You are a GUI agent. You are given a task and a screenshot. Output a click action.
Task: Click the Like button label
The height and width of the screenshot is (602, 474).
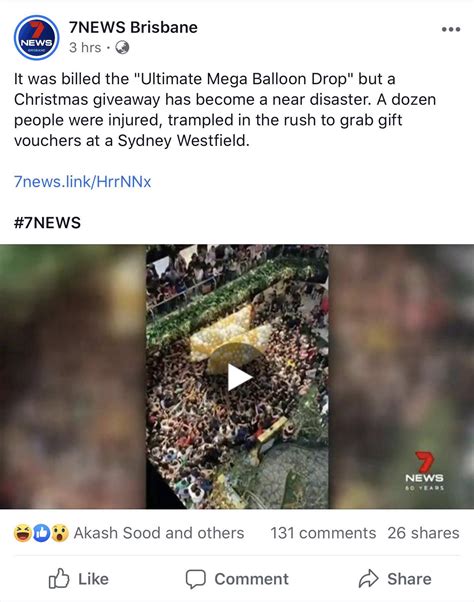93,579
